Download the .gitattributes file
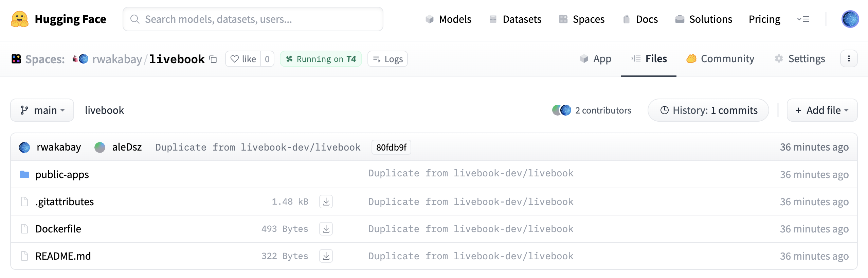The image size is (868, 278). click(326, 202)
